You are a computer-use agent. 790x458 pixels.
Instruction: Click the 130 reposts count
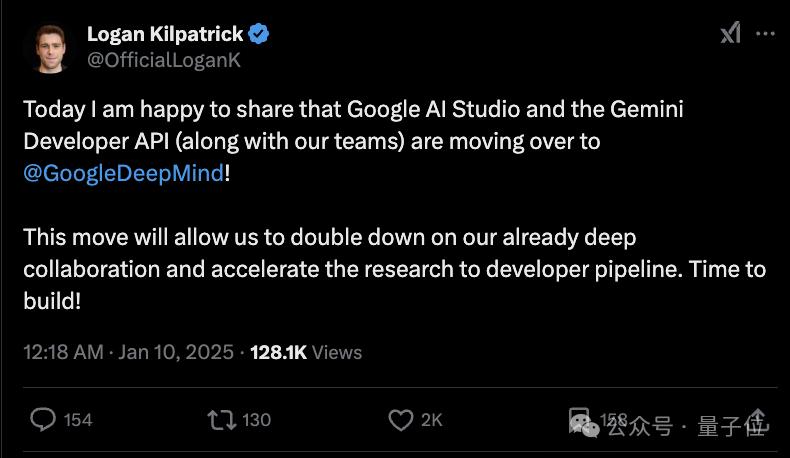tap(257, 420)
